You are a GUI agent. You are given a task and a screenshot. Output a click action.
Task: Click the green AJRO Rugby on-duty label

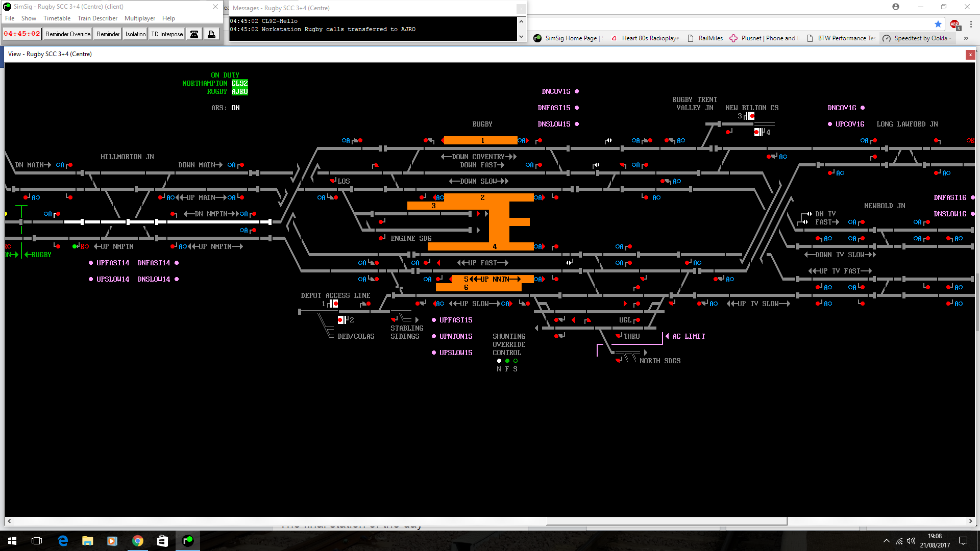click(240, 91)
